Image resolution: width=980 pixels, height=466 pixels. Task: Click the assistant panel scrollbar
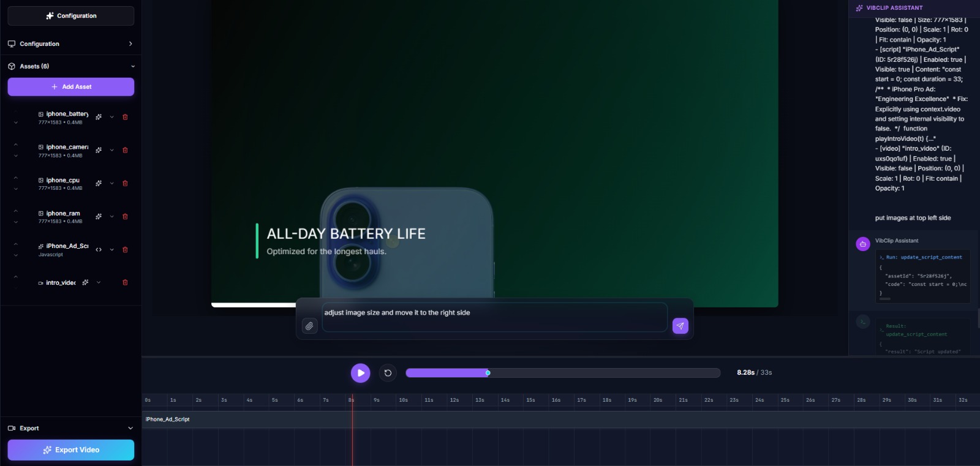coord(978,318)
